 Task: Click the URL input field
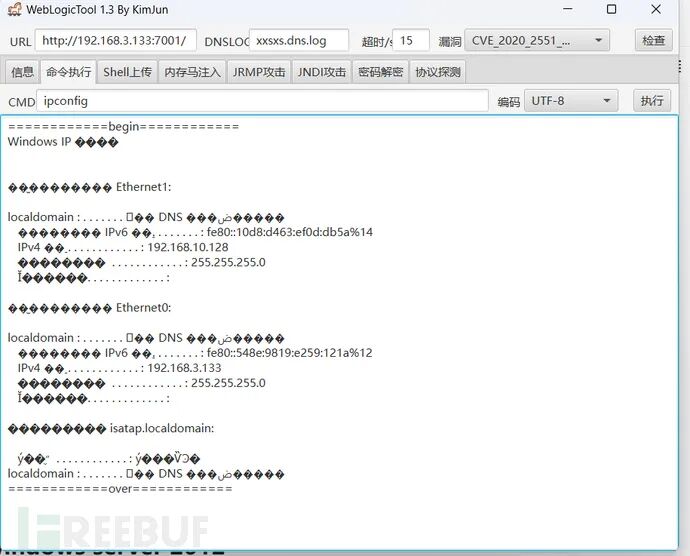116,41
